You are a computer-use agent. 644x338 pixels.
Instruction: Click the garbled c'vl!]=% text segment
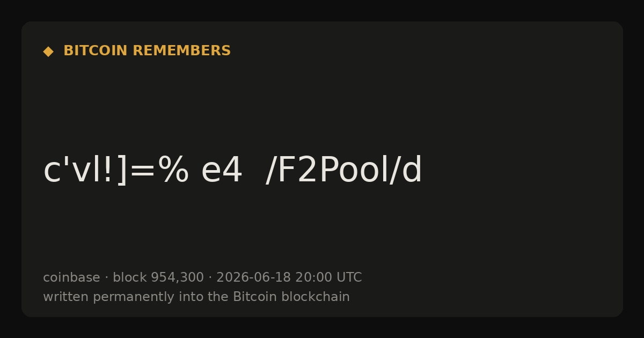(116, 171)
